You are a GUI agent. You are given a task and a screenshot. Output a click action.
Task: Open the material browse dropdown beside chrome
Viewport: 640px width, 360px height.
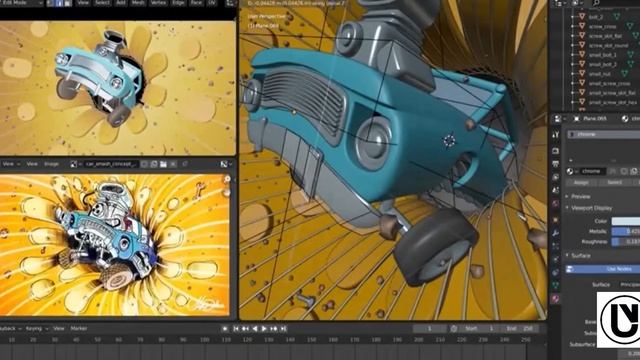572,171
